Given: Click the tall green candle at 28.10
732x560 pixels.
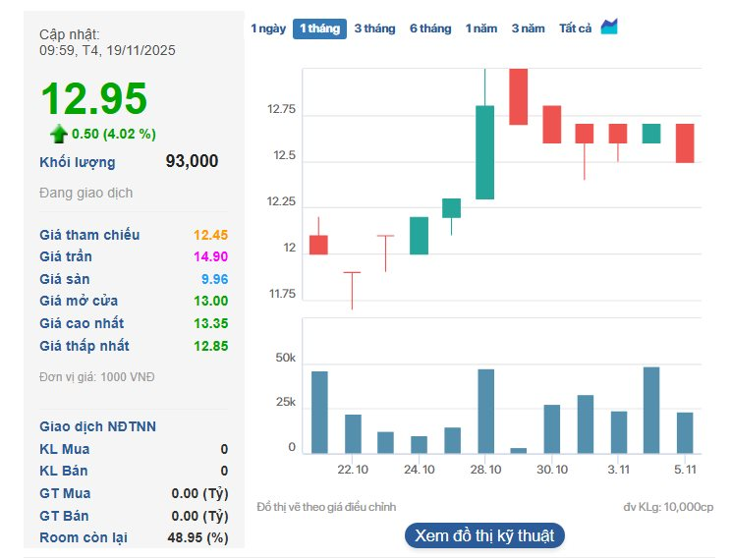Looking at the screenshot, I should point(484,152).
